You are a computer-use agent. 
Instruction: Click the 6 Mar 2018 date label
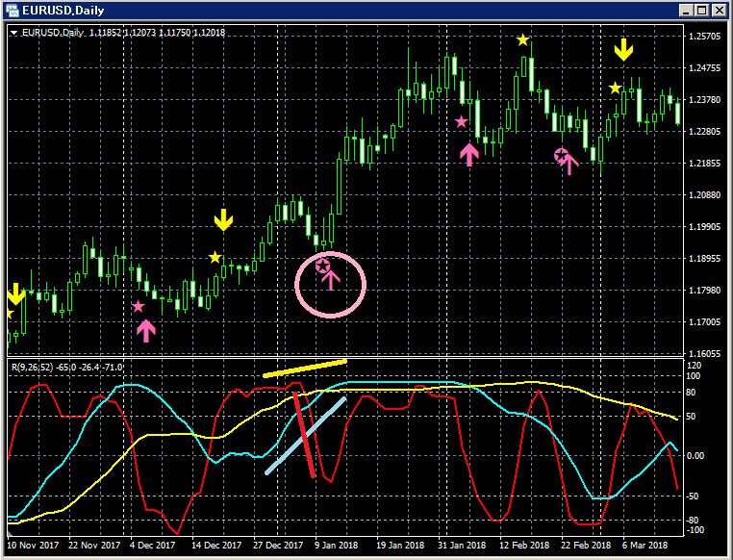pyautogui.click(x=645, y=546)
